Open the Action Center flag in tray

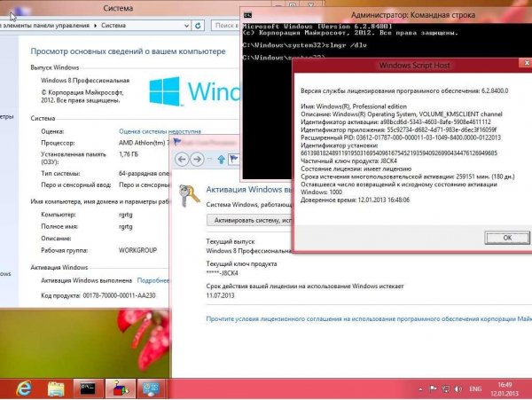(x=434, y=388)
